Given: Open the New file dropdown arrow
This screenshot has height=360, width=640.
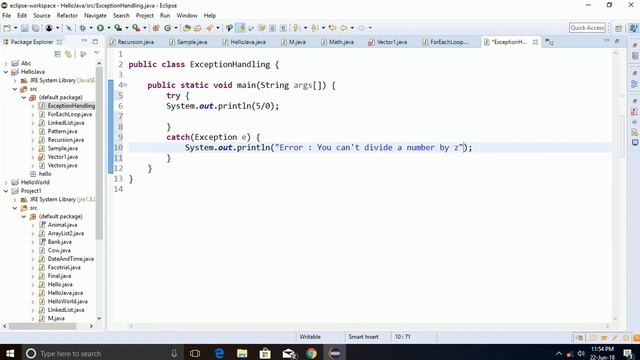Looking at the screenshot, I should (x=15, y=28).
